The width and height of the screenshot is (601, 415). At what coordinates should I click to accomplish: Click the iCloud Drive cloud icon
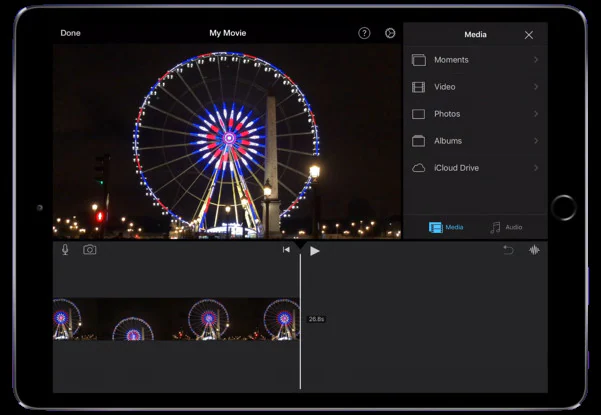[x=419, y=168]
